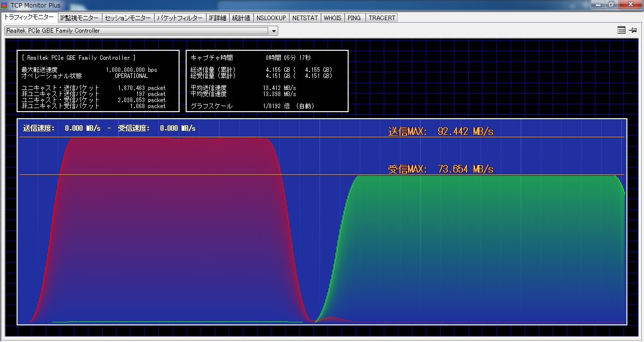Click the 受信MAX: 73.654 MB/s label
Viewport: 644px width, 342px height.
coord(441,169)
